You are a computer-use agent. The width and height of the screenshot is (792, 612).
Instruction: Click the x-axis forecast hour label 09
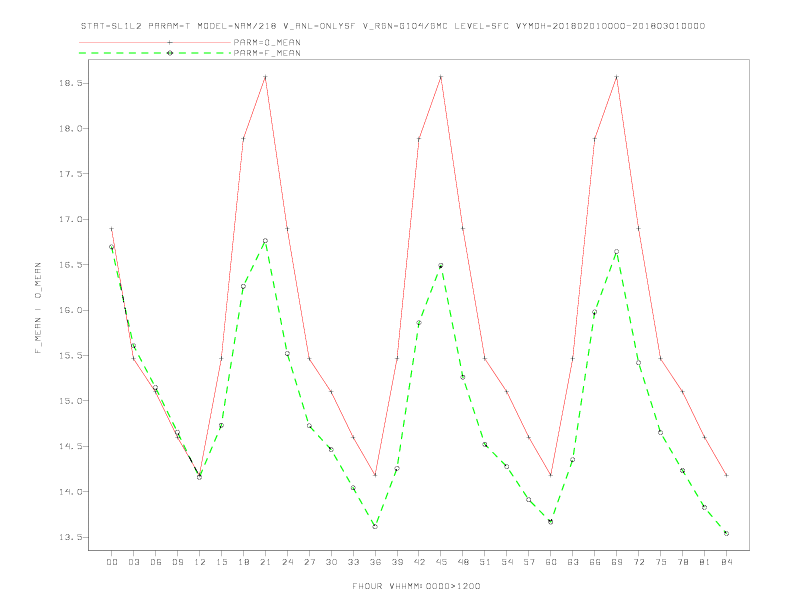point(177,562)
